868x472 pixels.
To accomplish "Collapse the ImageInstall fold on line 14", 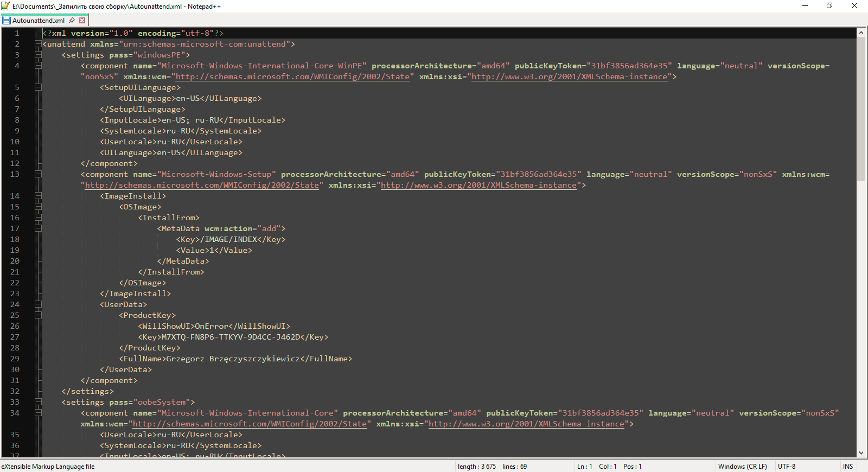I will coord(38,196).
